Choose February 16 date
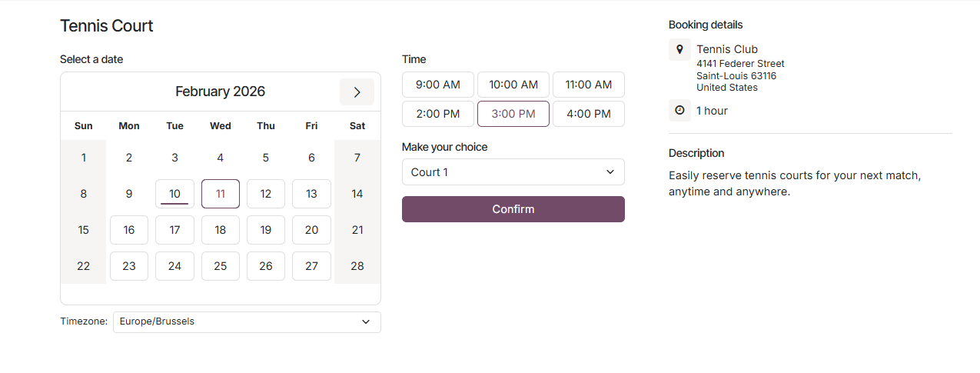980x373 pixels. click(x=129, y=230)
